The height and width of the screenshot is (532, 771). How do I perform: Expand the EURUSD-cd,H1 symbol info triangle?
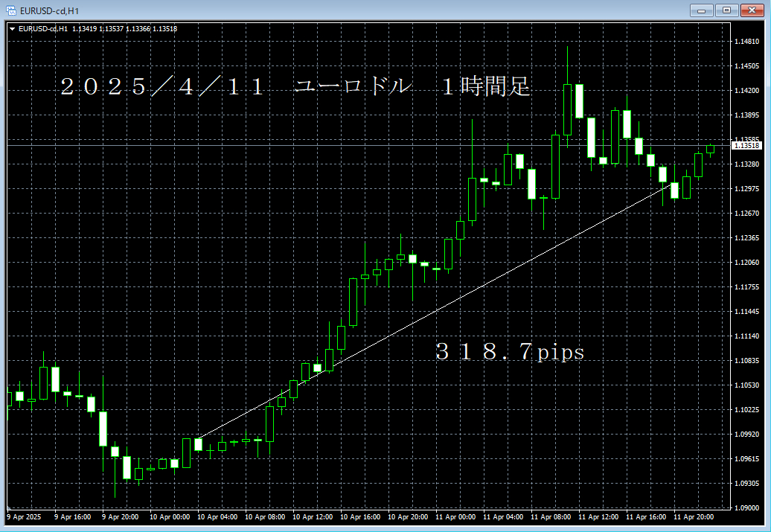click(x=13, y=29)
